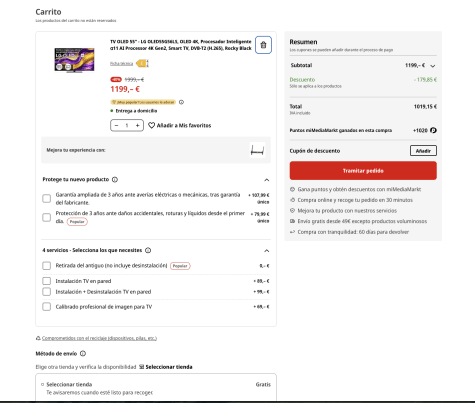
Task: Click the heart favorites icon
Action: click(x=151, y=126)
